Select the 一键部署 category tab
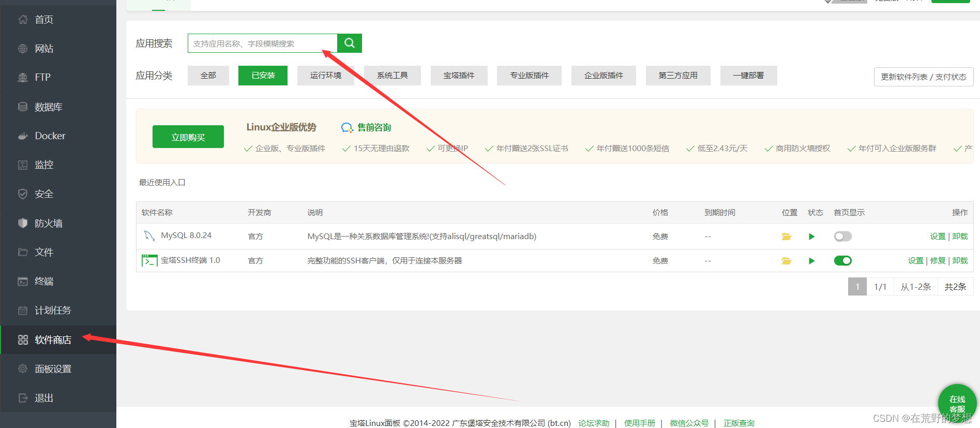The width and height of the screenshot is (980, 428). [748, 76]
